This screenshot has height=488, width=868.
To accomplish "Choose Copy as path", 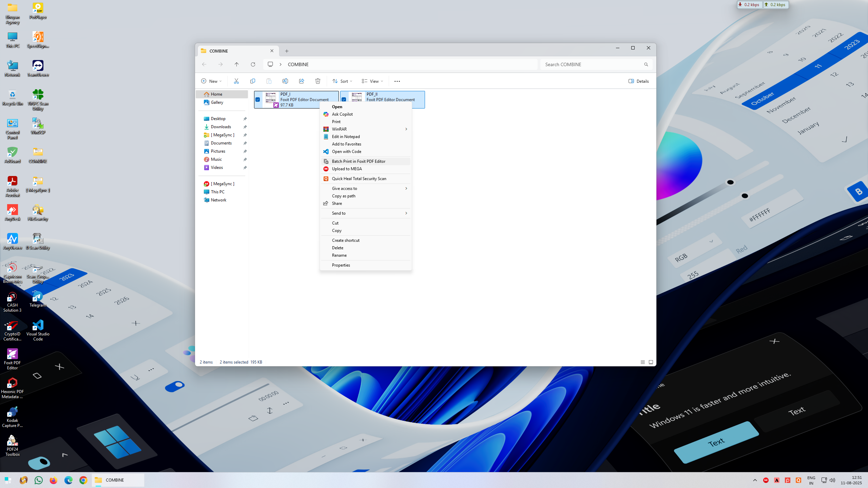I will pos(366,196).
